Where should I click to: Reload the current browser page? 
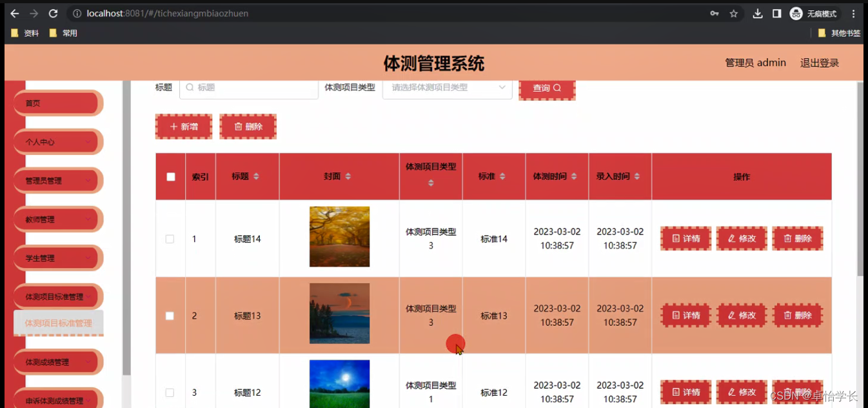53,14
